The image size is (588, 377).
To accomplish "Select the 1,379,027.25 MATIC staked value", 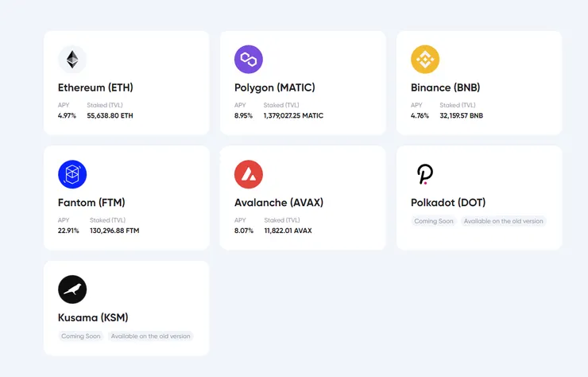I will pyautogui.click(x=293, y=115).
